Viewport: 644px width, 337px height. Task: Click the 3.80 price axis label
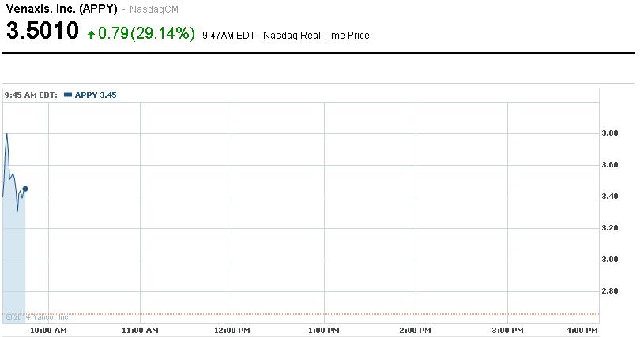tap(610, 133)
